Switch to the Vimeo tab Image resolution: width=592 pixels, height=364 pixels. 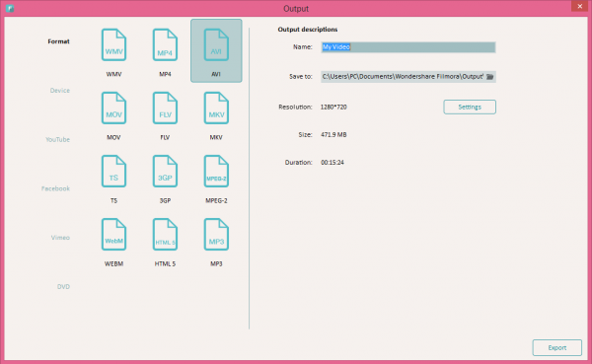coord(60,238)
